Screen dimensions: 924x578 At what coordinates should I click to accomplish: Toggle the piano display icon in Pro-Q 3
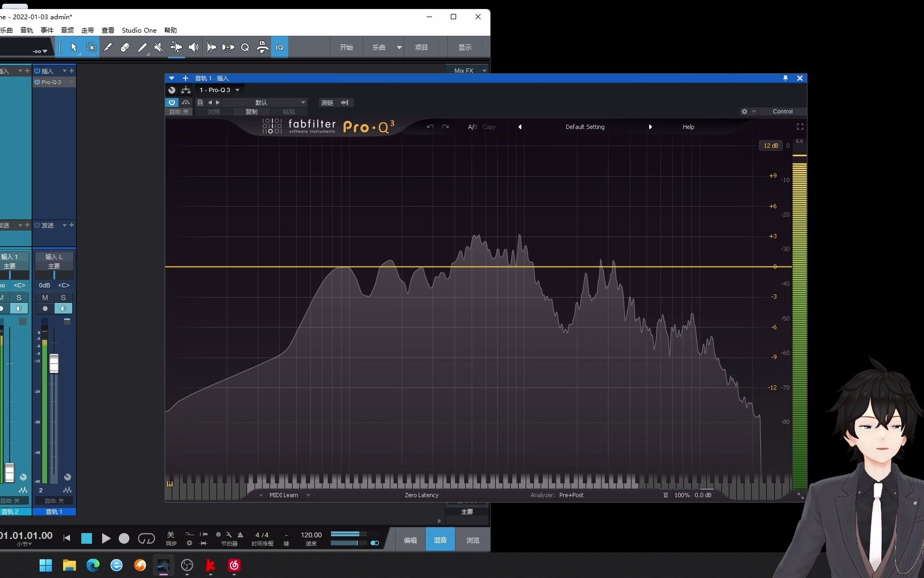(170, 484)
